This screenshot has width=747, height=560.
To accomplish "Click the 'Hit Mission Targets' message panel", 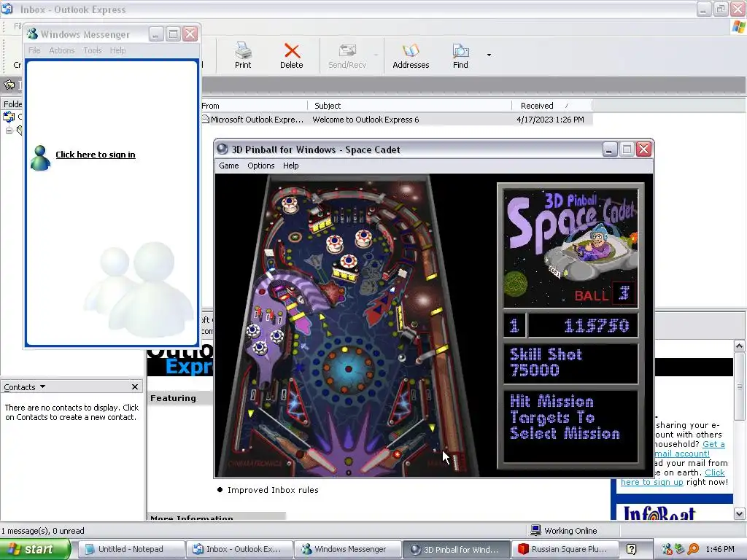I will pyautogui.click(x=570, y=426).
